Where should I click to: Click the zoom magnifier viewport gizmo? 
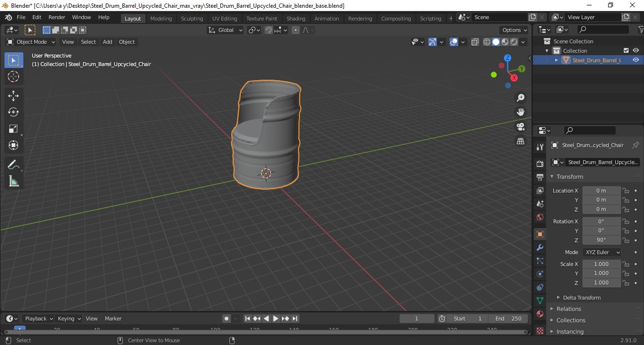[521, 98]
